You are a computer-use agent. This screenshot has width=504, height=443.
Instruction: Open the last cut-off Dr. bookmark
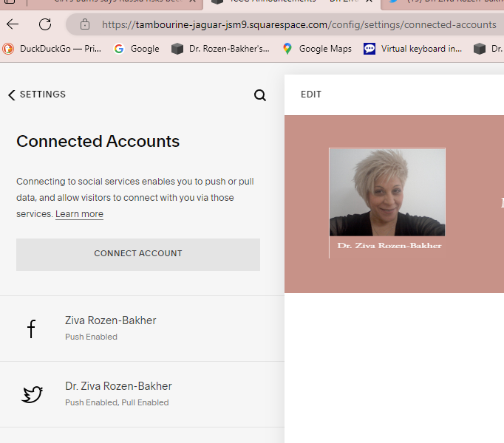[488, 49]
